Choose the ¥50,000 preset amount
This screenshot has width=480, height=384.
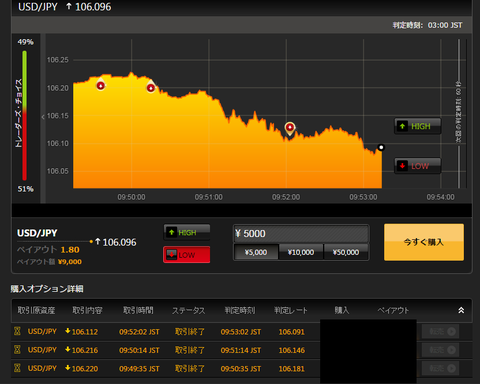346,252
